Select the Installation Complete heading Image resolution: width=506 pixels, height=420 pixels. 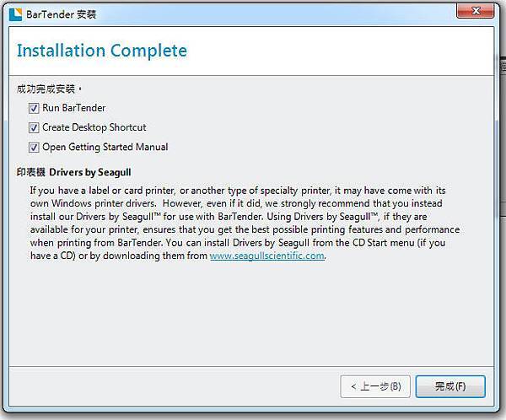(102, 51)
